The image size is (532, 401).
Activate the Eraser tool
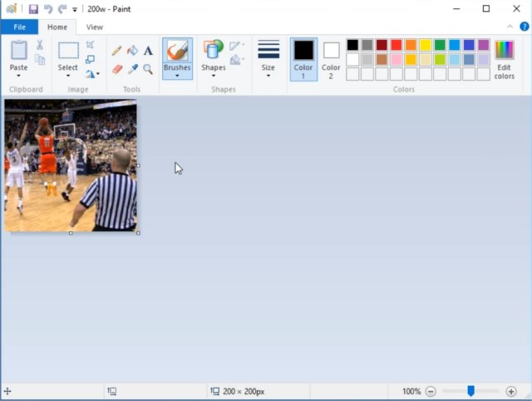(116, 69)
